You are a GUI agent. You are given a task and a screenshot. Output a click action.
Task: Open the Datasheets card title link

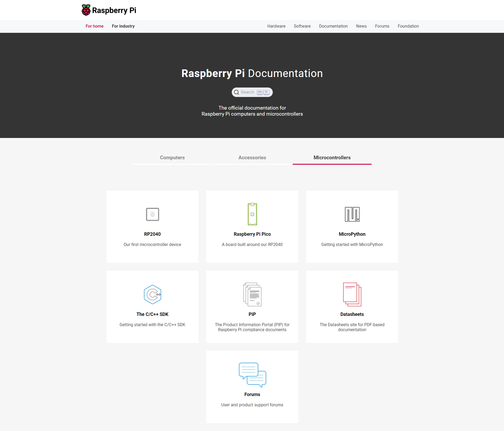pos(352,314)
